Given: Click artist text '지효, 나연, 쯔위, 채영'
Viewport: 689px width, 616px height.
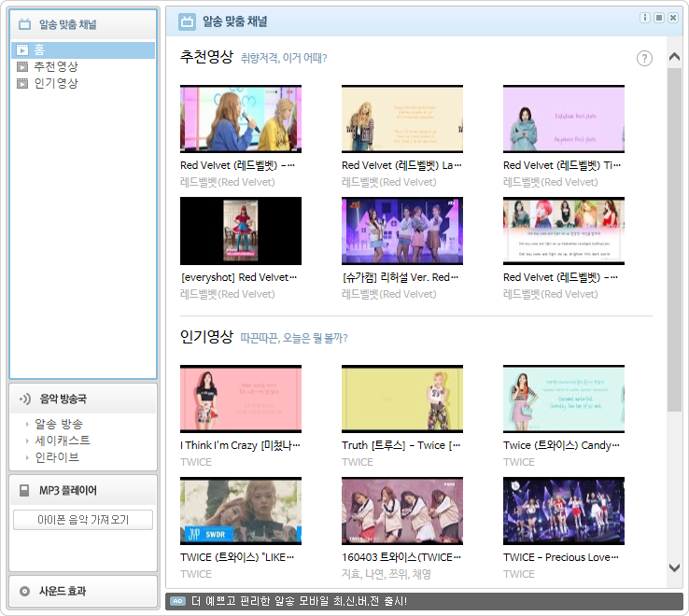Looking at the screenshot, I should [x=387, y=574].
